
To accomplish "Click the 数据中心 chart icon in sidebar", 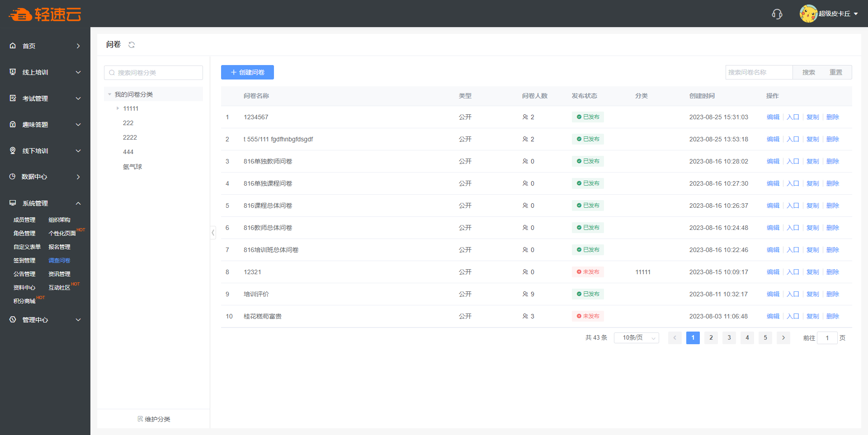I will point(13,177).
